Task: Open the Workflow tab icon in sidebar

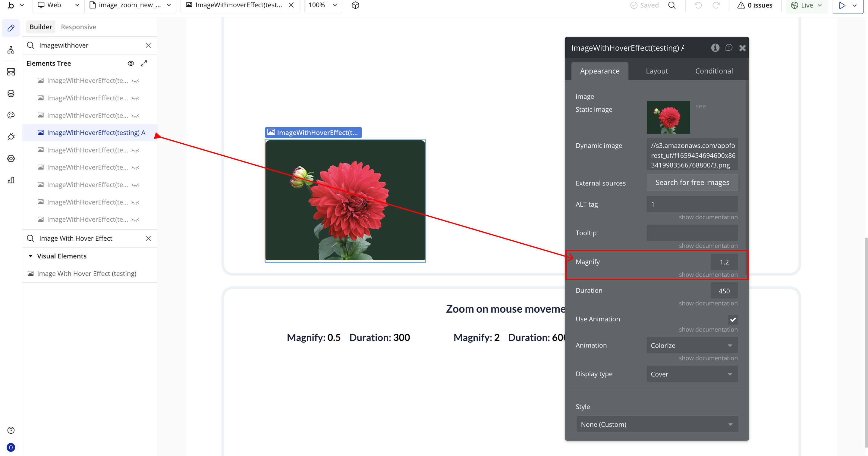Action: 11,50
